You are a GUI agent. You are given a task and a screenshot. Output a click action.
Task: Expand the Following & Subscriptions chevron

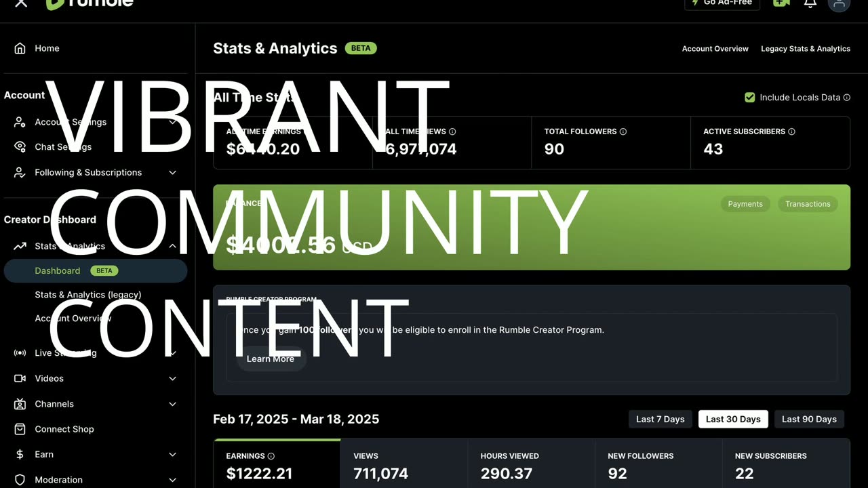click(x=172, y=173)
